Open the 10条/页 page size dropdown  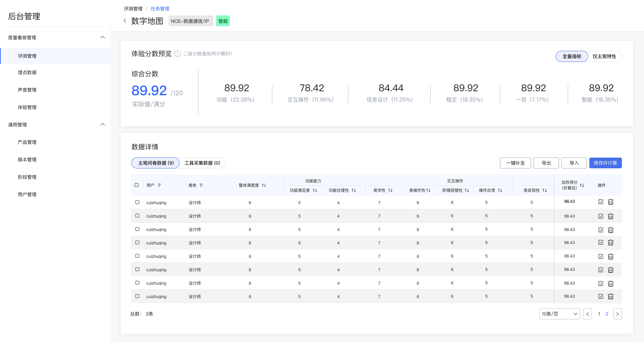pos(559,314)
